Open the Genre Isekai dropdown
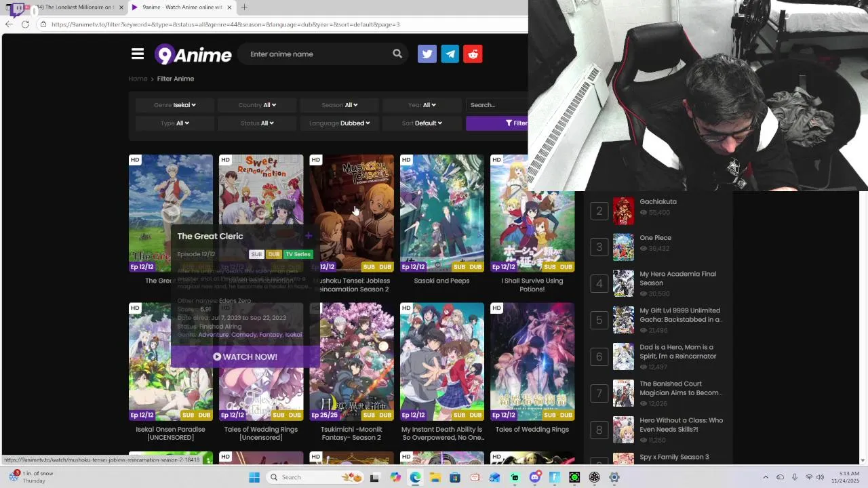 174,105
